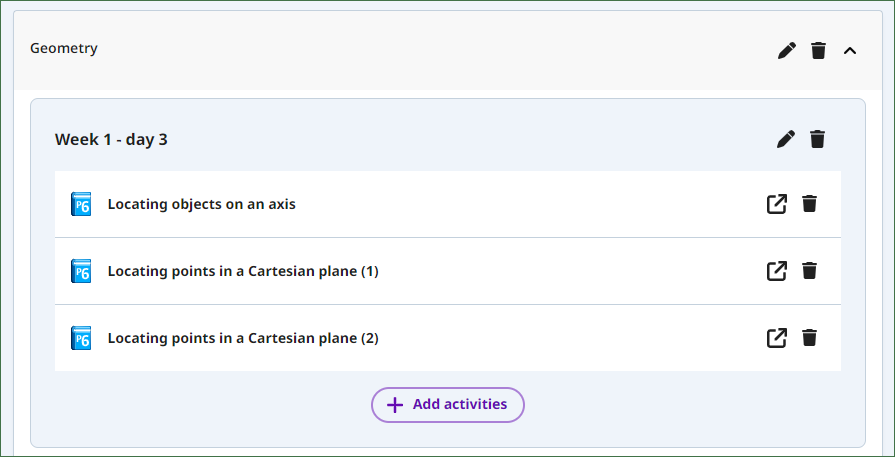Click the P6 book icon for axis activity
The width and height of the screenshot is (895, 457).
click(x=81, y=204)
